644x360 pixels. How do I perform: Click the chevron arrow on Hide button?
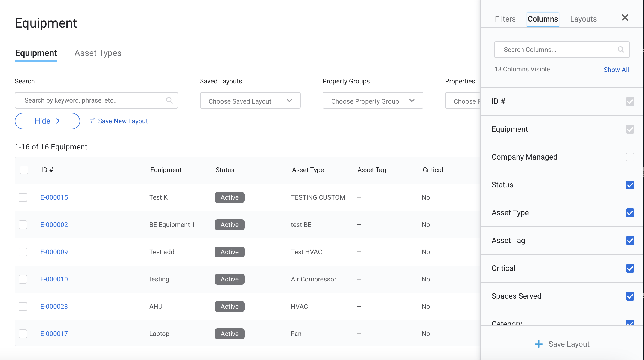click(58, 121)
